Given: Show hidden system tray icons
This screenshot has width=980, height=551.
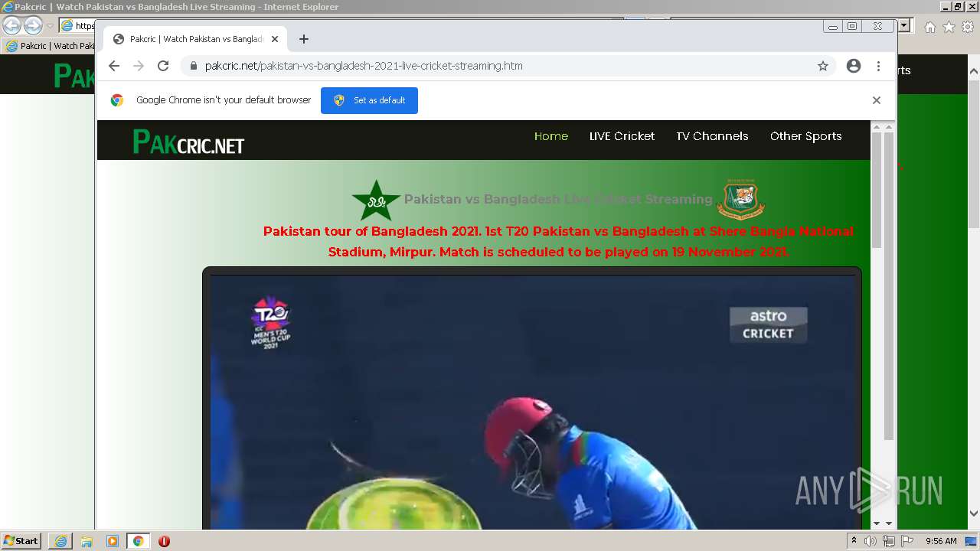Looking at the screenshot, I should click(x=854, y=541).
